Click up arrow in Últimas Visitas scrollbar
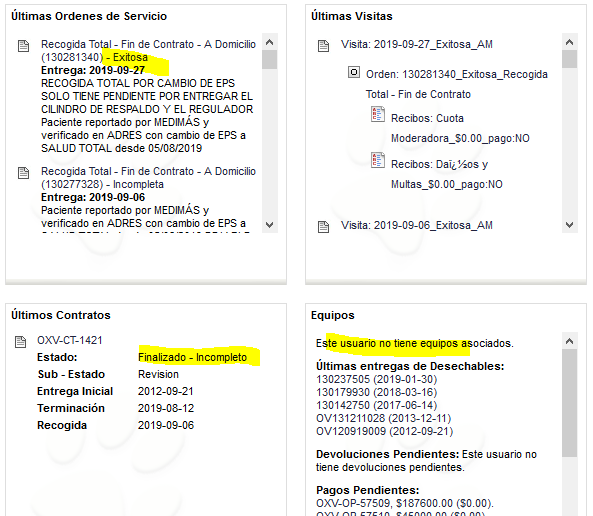This screenshot has width=593, height=516. [x=569, y=42]
